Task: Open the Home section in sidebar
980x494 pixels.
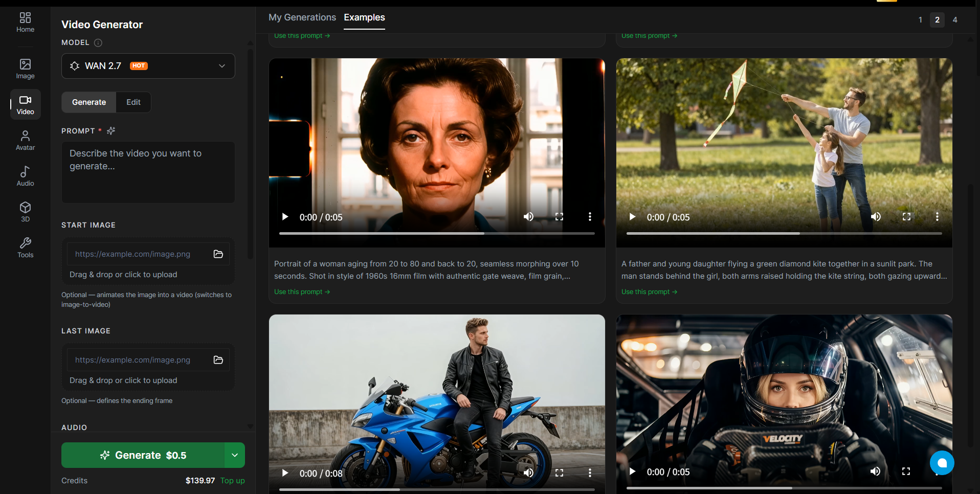Action: tap(25, 22)
